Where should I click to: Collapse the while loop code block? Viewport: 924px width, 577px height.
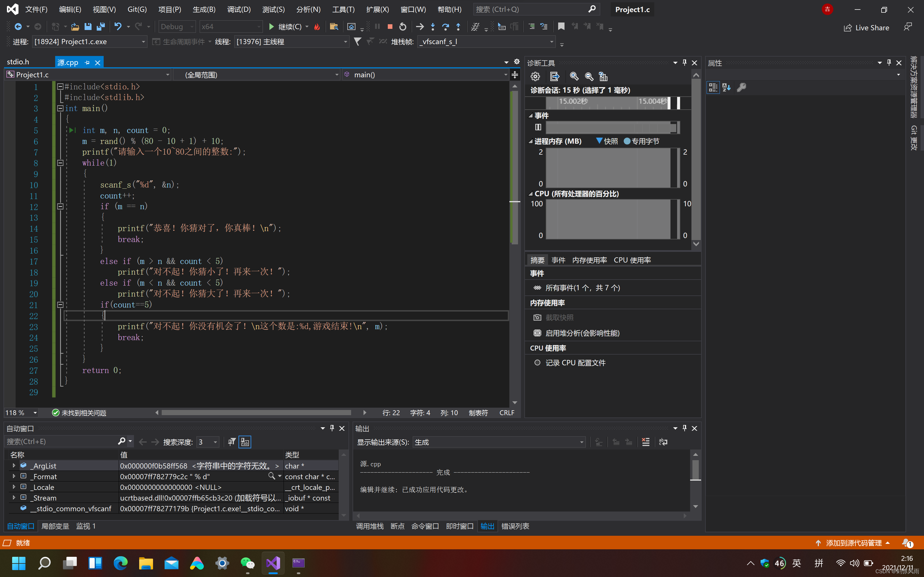pos(60,163)
